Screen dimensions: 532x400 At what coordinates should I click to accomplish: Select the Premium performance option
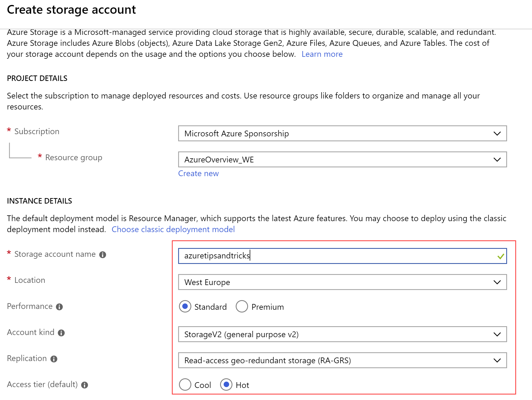pyautogui.click(x=242, y=306)
